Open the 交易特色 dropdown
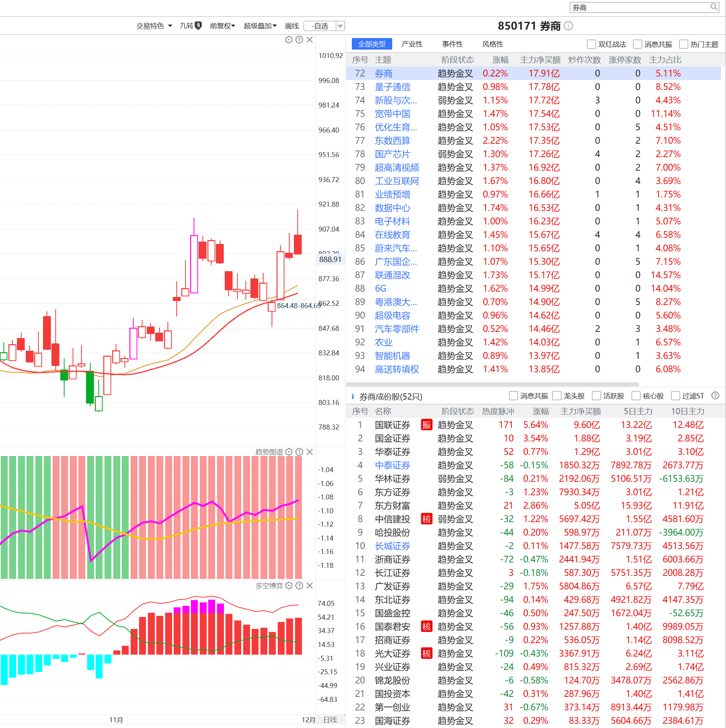This screenshot has width=726, height=728. (x=154, y=26)
